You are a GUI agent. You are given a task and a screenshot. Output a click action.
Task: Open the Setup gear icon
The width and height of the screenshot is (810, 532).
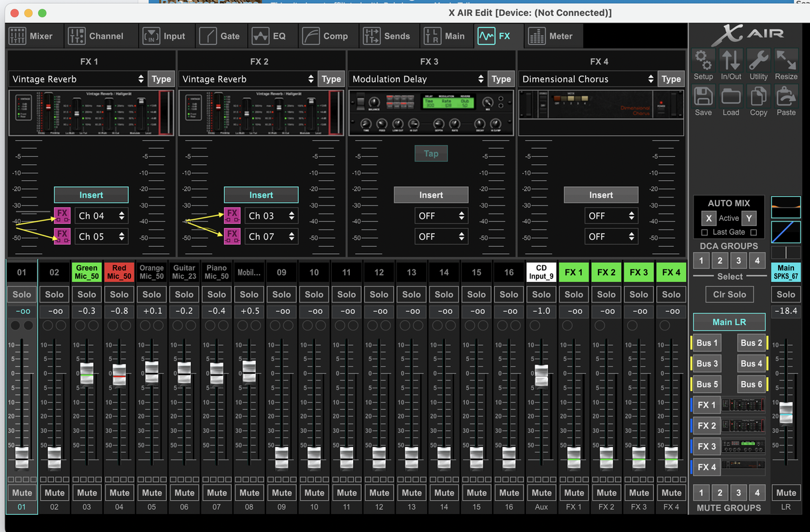(x=704, y=61)
